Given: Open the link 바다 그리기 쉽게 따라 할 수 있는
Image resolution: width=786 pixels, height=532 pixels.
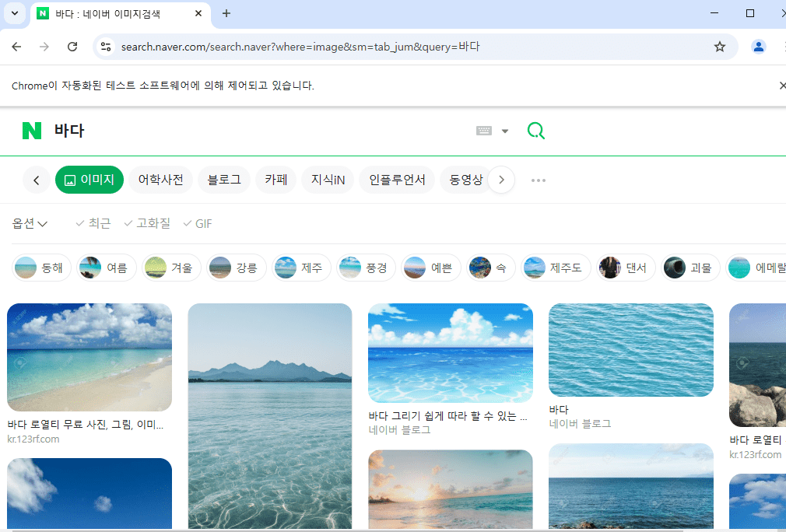Looking at the screenshot, I should pyautogui.click(x=447, y=416).
